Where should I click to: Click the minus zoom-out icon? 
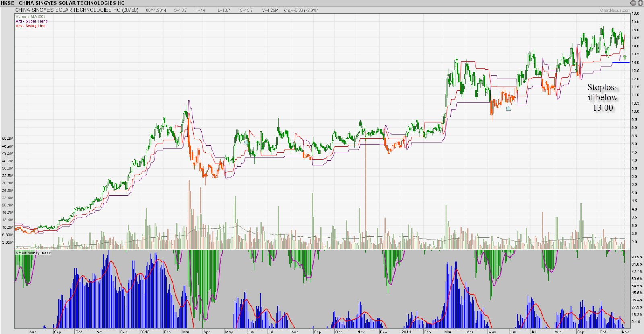(x=633, y=3)
